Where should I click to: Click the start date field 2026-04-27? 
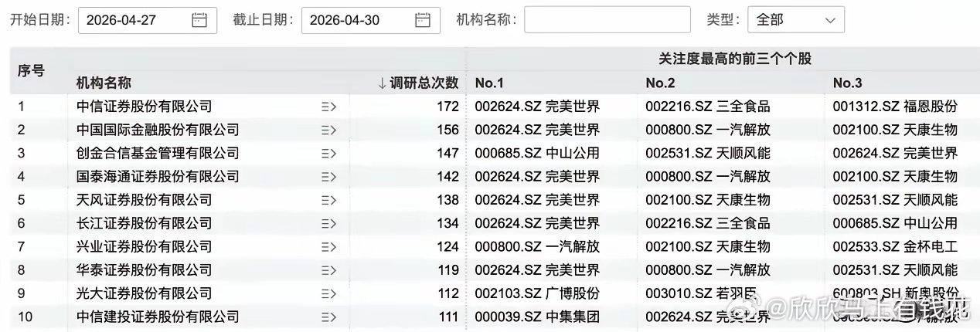pyautogui.click(x=148, y=20)
